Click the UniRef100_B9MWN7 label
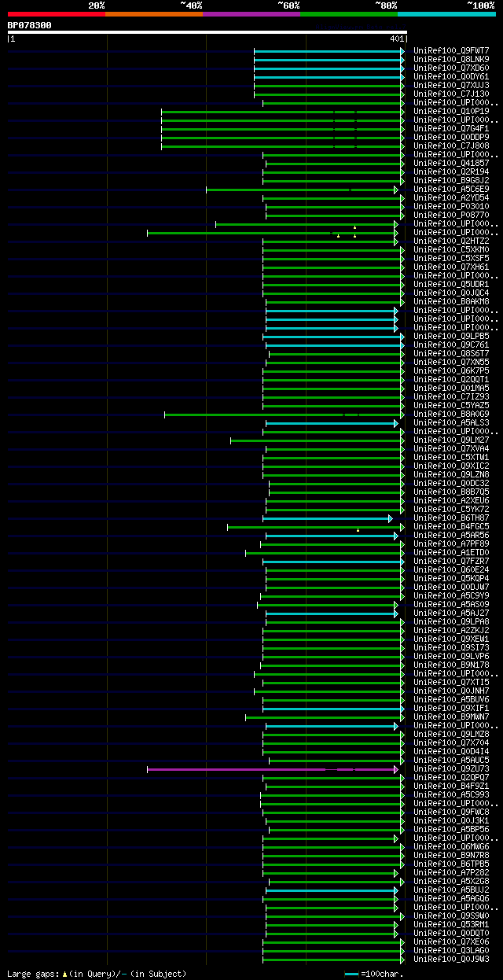This screenshot has height=980, width=503. (451, 717)
